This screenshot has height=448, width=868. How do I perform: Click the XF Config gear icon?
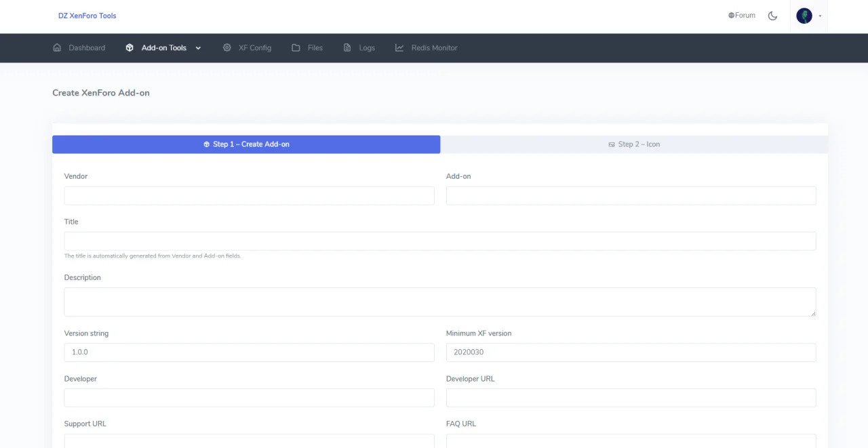(227, 47)
